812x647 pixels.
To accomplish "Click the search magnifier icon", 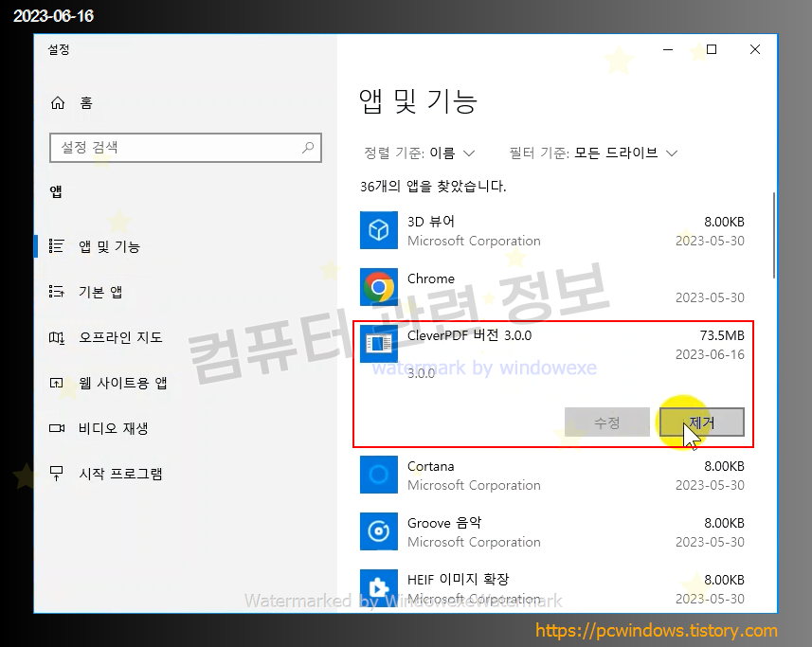I will coord(308,148).
